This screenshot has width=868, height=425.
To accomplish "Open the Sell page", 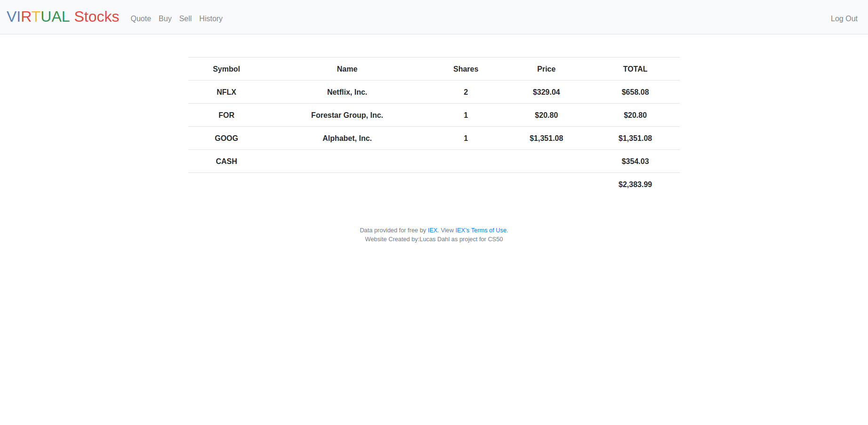I will (185, 18).
